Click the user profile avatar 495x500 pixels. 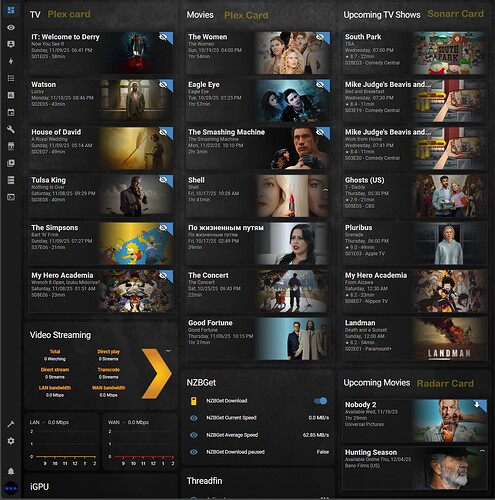coord(11,488)
